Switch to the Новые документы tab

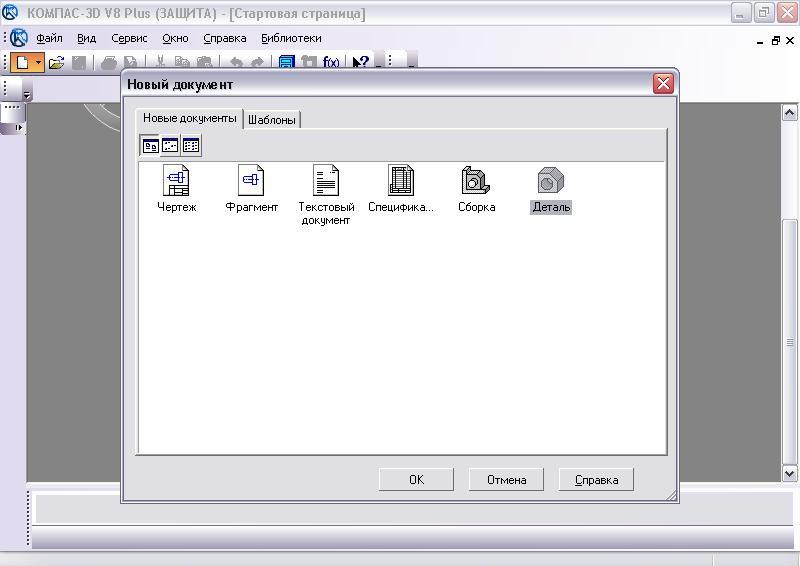(189, 118)
